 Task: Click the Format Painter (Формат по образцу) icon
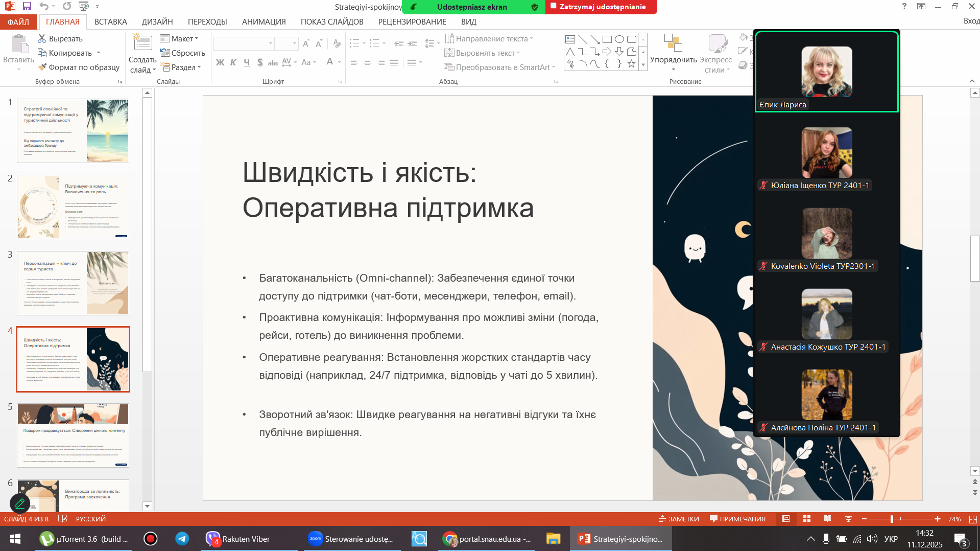[x=42, y=67]
